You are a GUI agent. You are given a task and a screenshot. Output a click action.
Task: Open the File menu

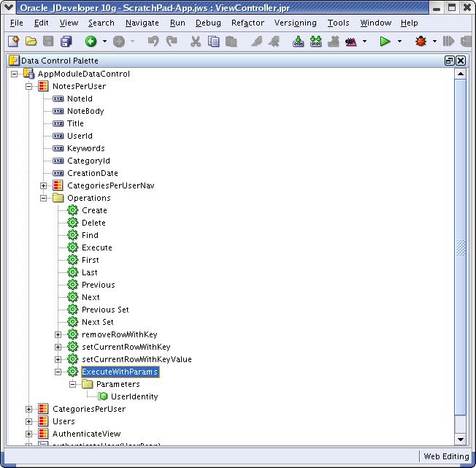point(16,23)
